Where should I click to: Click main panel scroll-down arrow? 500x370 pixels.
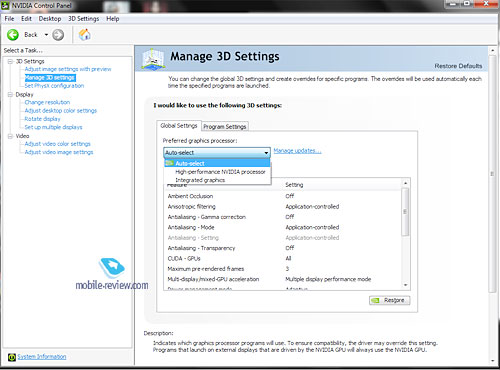click(x=492, y=361)
